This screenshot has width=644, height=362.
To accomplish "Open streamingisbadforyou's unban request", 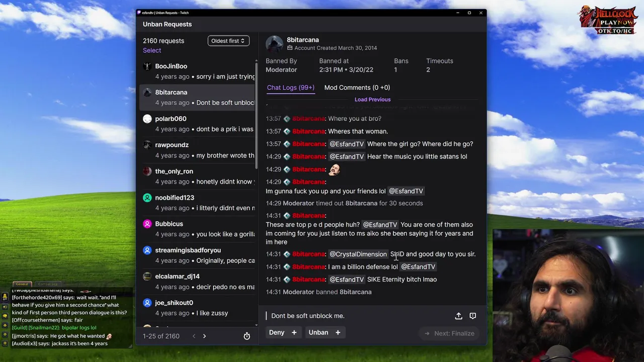I will tap(198, 255).
